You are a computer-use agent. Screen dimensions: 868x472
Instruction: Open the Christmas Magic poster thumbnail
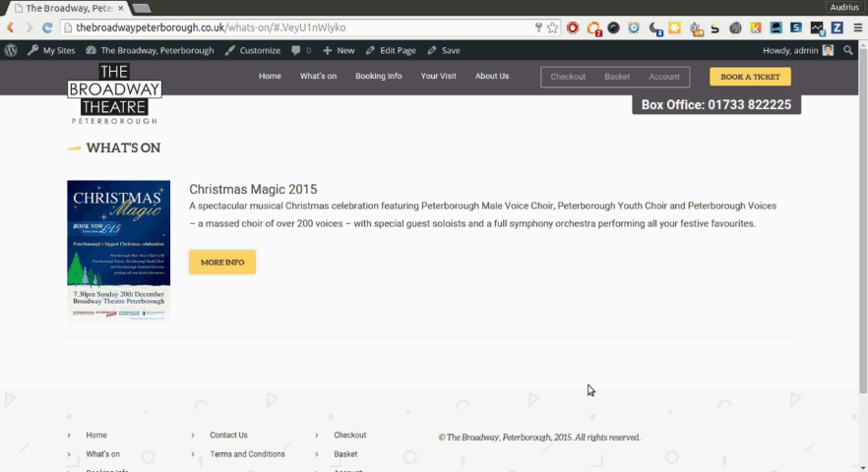click(x=118, y=251)
